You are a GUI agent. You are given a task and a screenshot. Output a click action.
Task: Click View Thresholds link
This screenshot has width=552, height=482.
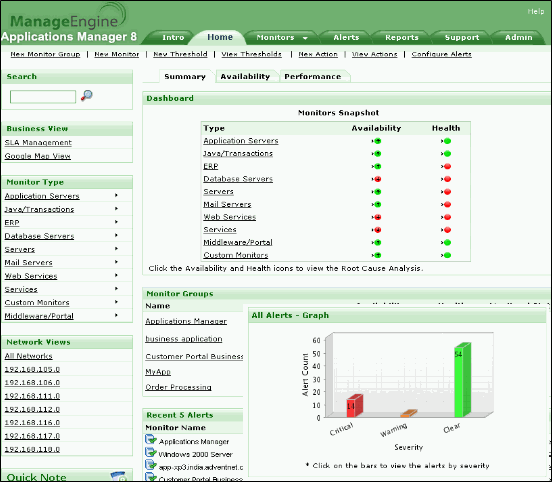click(251, 54)
